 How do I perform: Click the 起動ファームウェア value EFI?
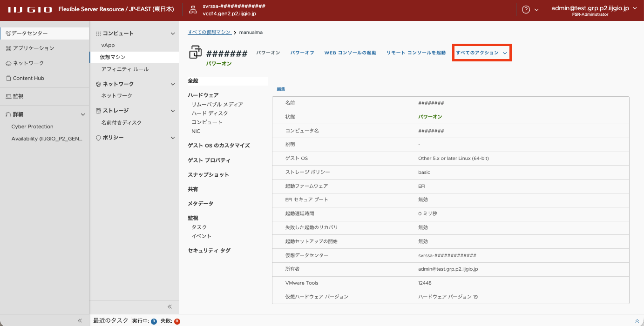tap(421, 186)
